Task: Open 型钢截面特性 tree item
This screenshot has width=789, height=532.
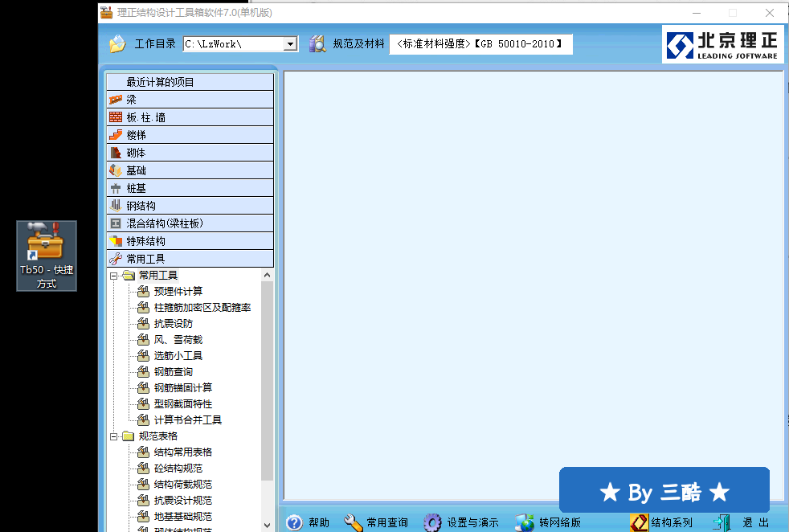Action: [x=183, y=404]
